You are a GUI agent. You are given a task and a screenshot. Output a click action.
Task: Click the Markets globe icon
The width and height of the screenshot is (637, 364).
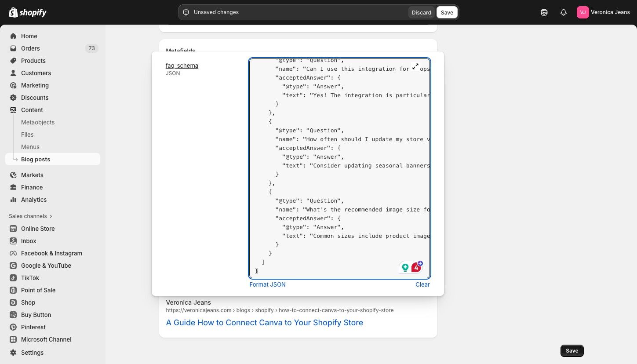13,175
